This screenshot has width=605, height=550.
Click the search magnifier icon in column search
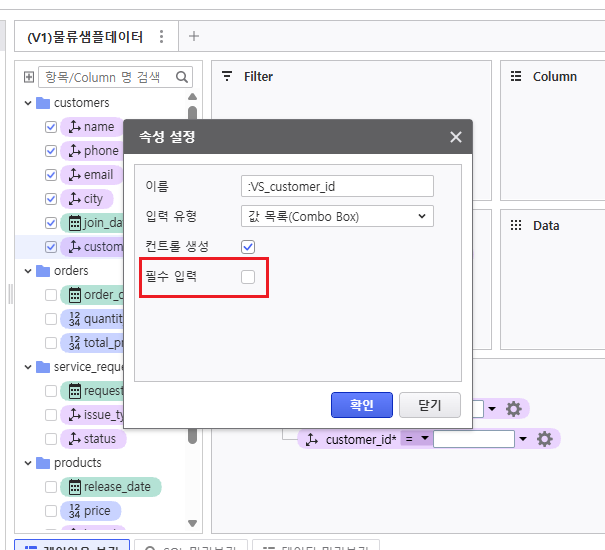click(182, 77)
